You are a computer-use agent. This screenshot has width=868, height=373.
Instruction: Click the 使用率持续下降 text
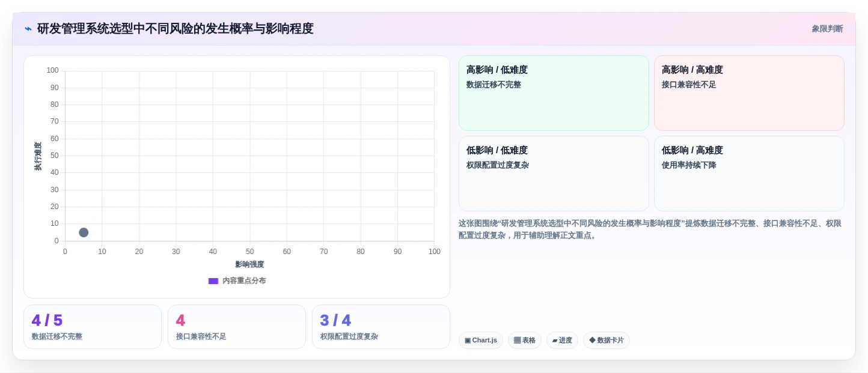click(689, 165)
